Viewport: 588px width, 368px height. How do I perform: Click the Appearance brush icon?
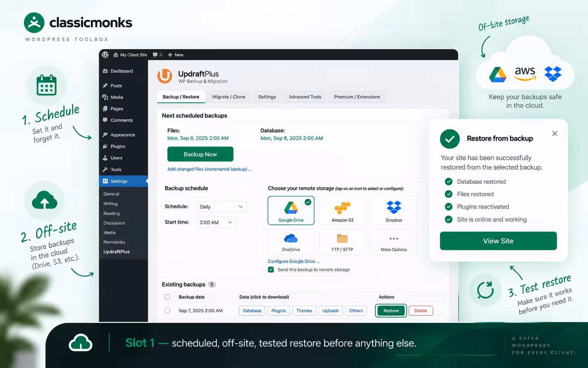coord(105,135)
